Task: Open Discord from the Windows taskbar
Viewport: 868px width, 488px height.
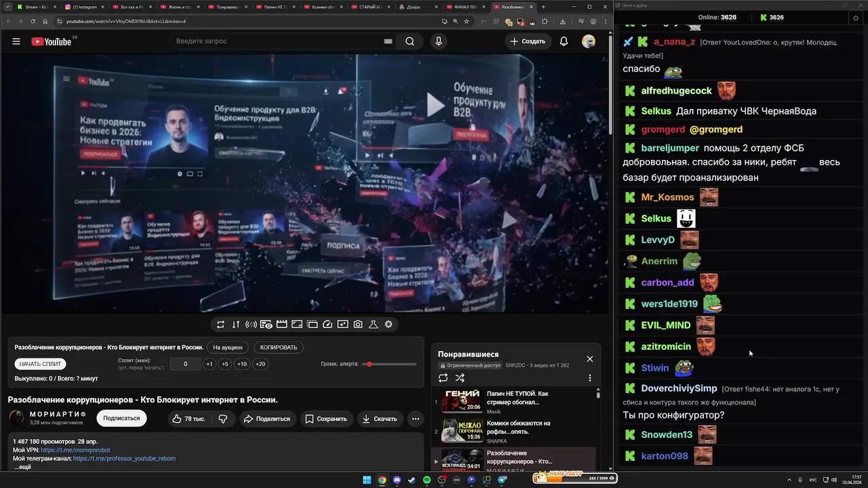Action: [x=397, y=480]
